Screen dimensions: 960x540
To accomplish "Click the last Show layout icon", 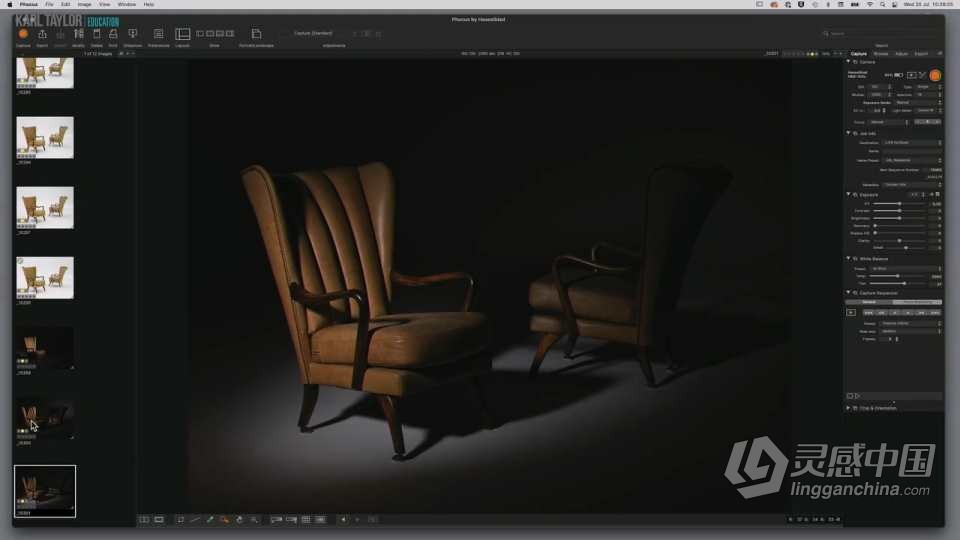I will point(230,34).
